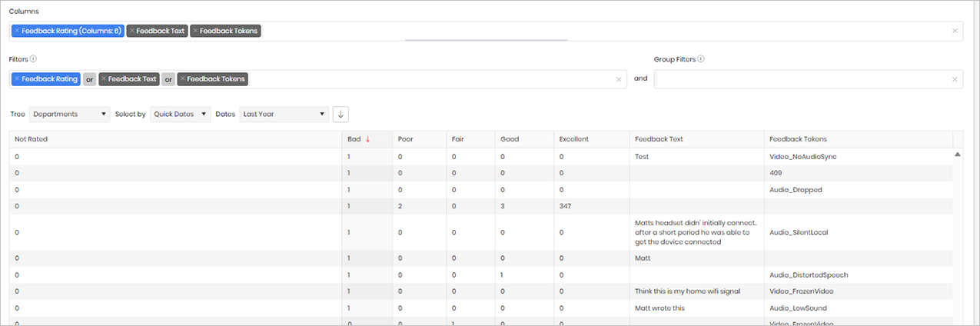Click 'Think this is my home wifi signal'
The image size is (980, 326).
tap(687, 291)
